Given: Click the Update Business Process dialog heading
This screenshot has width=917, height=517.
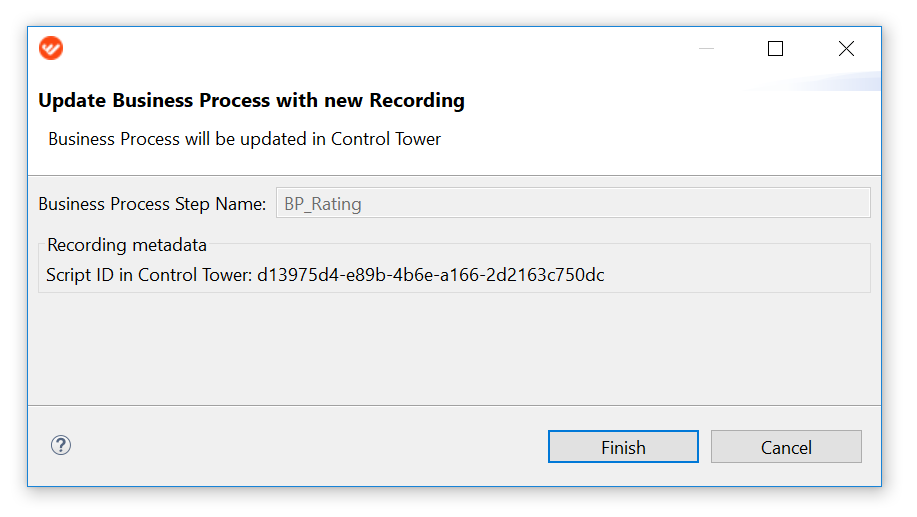Looking at the screenshot, I should (251, 100).
